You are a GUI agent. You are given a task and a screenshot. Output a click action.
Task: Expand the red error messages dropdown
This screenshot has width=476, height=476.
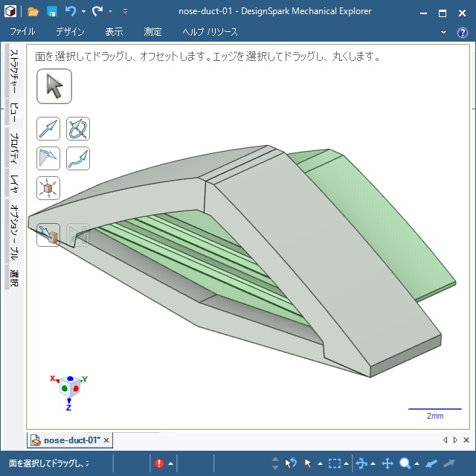170,463
